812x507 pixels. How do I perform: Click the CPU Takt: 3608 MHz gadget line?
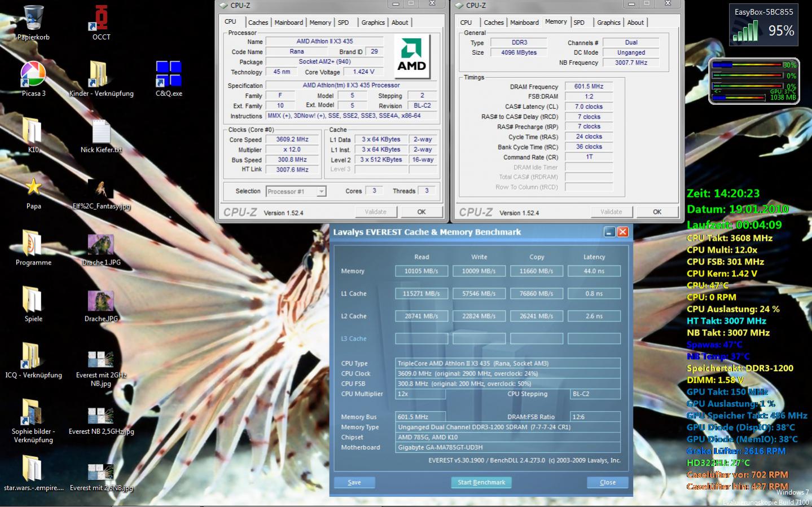(x=729, y=238)
